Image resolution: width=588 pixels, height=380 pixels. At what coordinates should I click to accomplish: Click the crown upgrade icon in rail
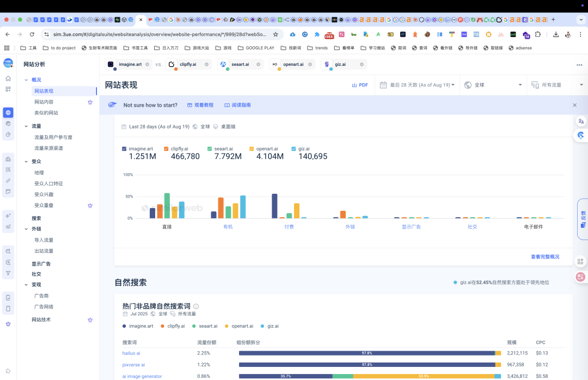(x=8, y=324)
